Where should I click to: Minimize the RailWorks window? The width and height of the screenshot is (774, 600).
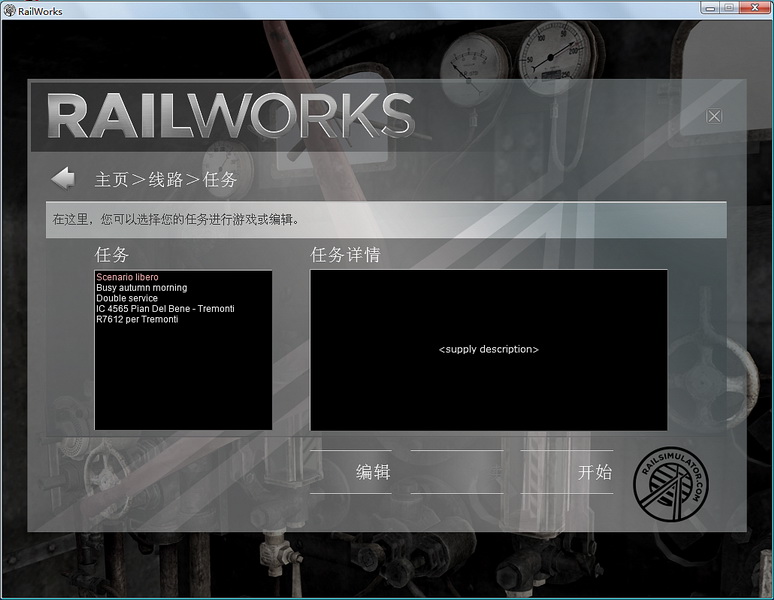pos(710,7)
